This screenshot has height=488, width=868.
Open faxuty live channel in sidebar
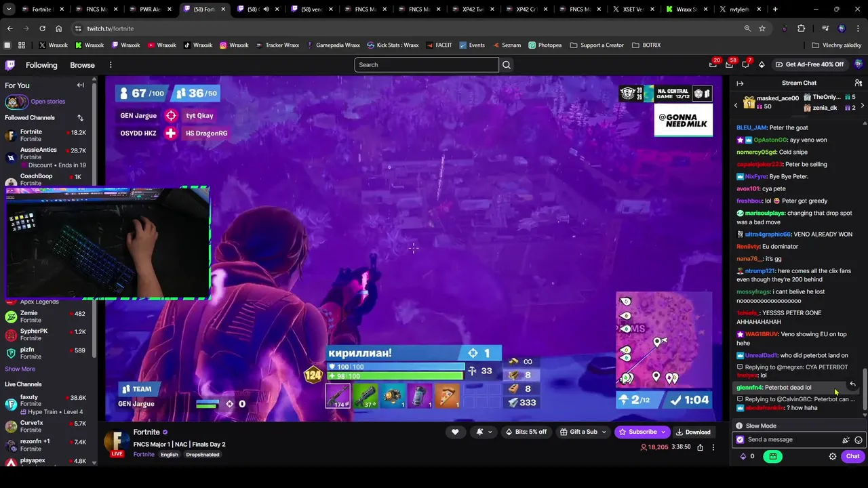tap(47, 405)
